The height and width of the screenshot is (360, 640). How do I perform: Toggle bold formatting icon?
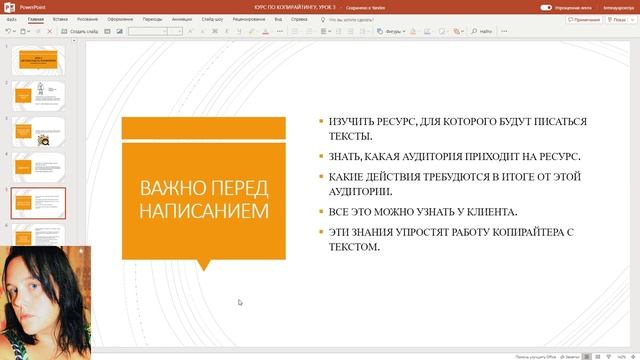click(214, 31)
